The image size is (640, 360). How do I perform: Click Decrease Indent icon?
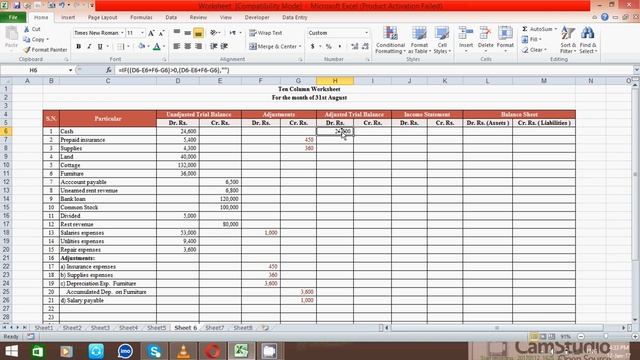click(x=213, y=47)
